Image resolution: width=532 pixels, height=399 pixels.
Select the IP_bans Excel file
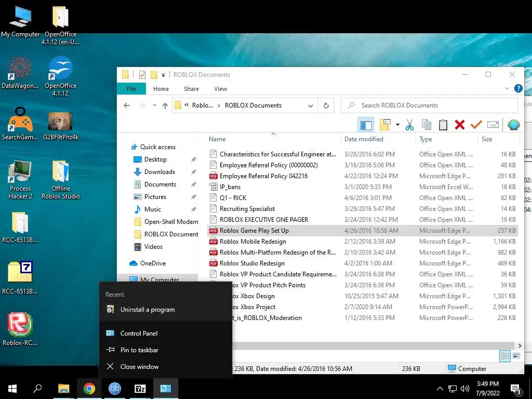(x=230, y=187)
